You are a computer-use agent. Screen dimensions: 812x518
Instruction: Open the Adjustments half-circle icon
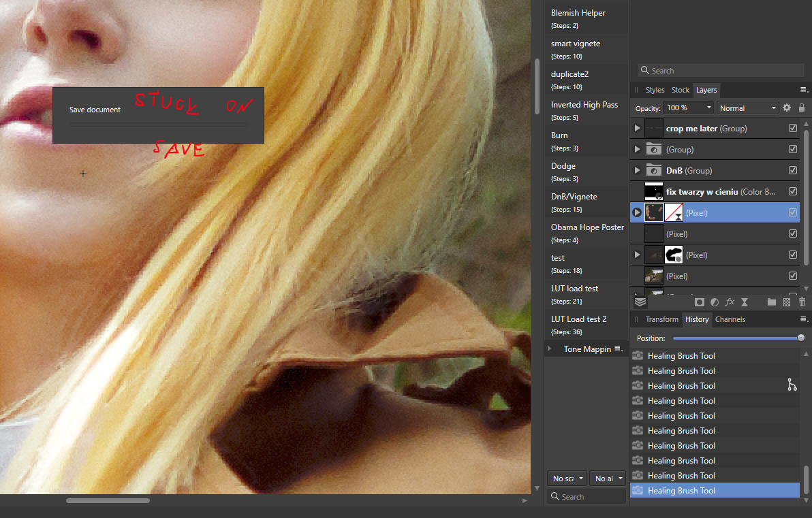pos(715,302)
